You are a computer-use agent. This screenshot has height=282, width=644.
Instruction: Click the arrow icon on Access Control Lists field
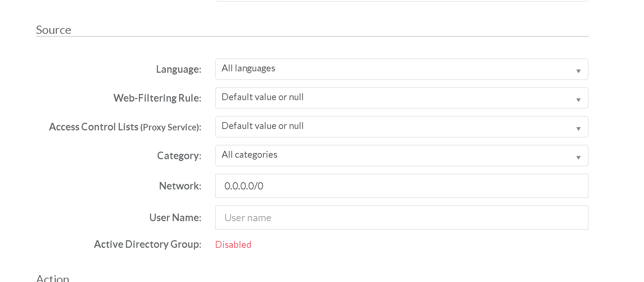(x=578, y=129)
